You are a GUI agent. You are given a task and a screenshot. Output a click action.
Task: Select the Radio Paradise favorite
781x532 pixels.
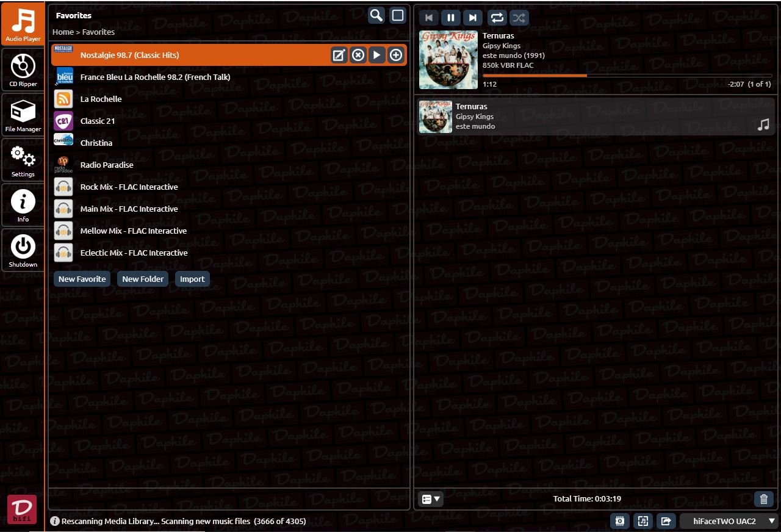point(229,165)
